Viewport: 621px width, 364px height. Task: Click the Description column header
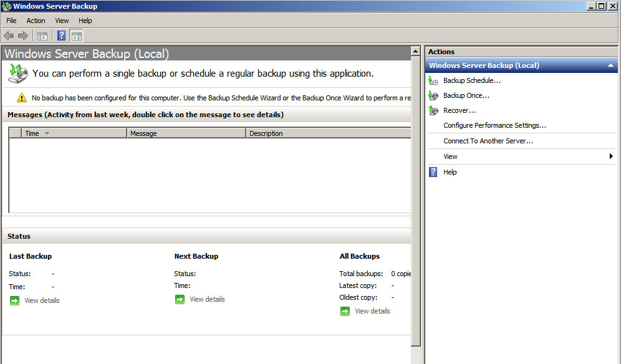(x=329, y=133)
